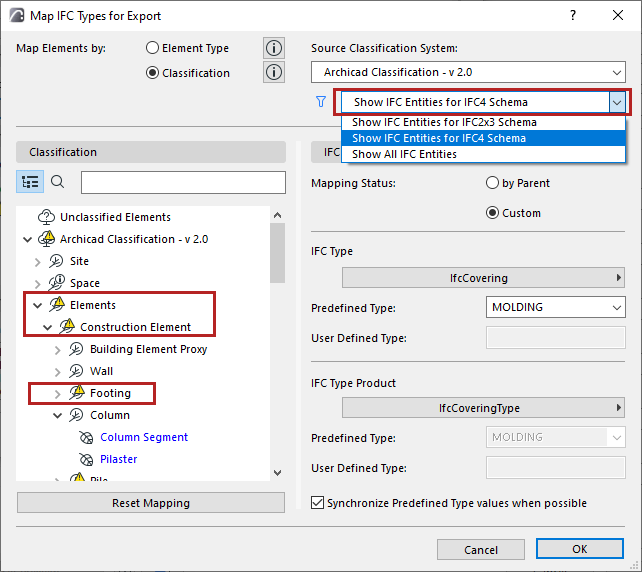Confirm with the OK button
The image size is (642, 572).
click(580, 549)
